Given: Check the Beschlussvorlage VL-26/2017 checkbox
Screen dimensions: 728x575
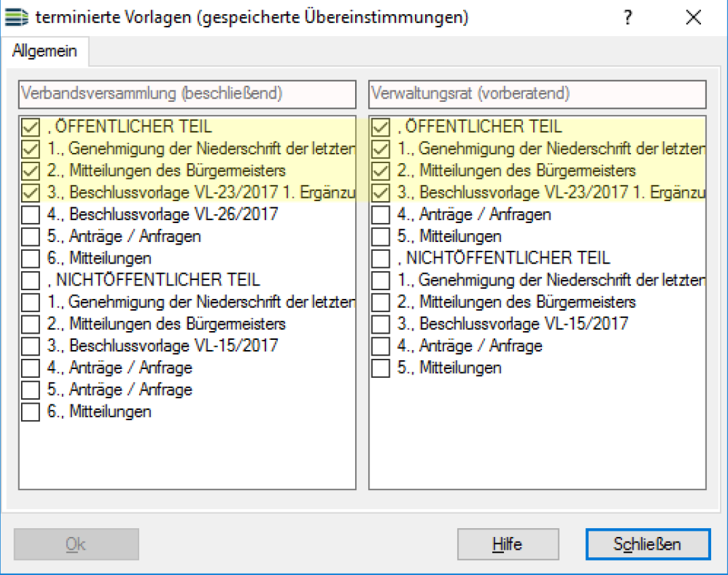Looking at the screenshot, I should coord(31,215).
